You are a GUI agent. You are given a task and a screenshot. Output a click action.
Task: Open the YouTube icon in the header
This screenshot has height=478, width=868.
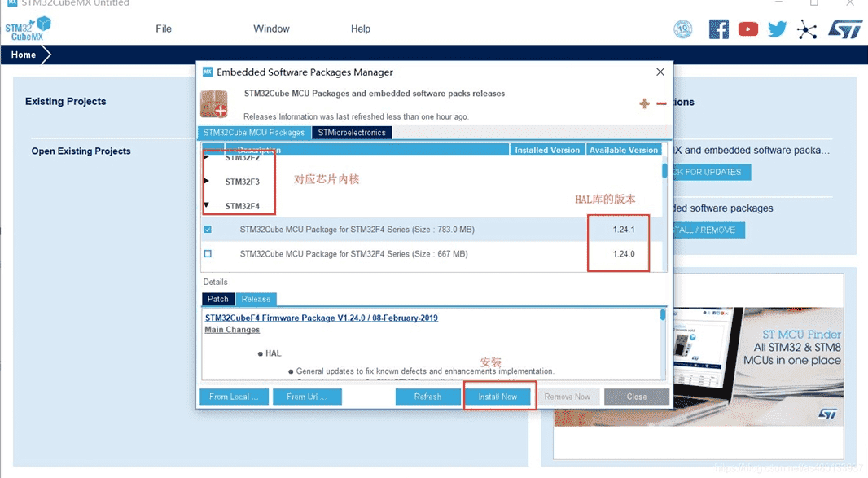(x=747, y=29)
